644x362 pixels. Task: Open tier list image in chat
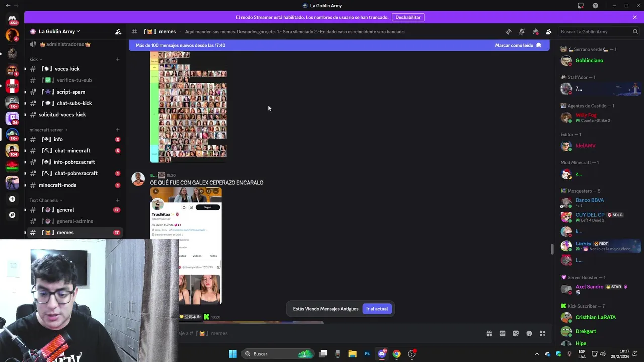click(189, 107)
